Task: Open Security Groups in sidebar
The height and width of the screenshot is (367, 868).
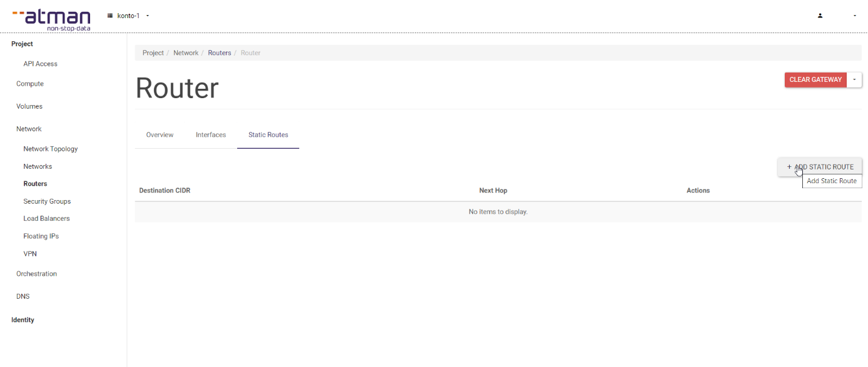Action: (x=47, y=201)
